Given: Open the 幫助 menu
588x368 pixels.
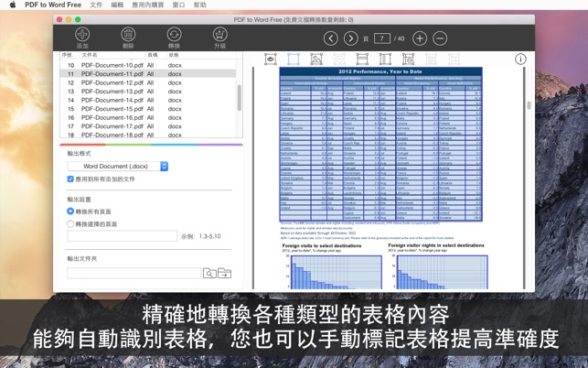Looking at the screenshot, I should pyautogui.click(x=200, y=5).
